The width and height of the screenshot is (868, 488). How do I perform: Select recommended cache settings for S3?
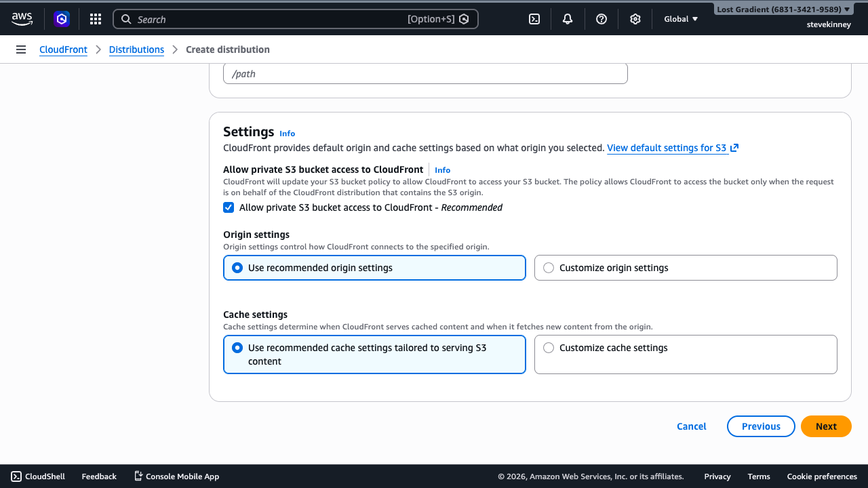[374, 354]
